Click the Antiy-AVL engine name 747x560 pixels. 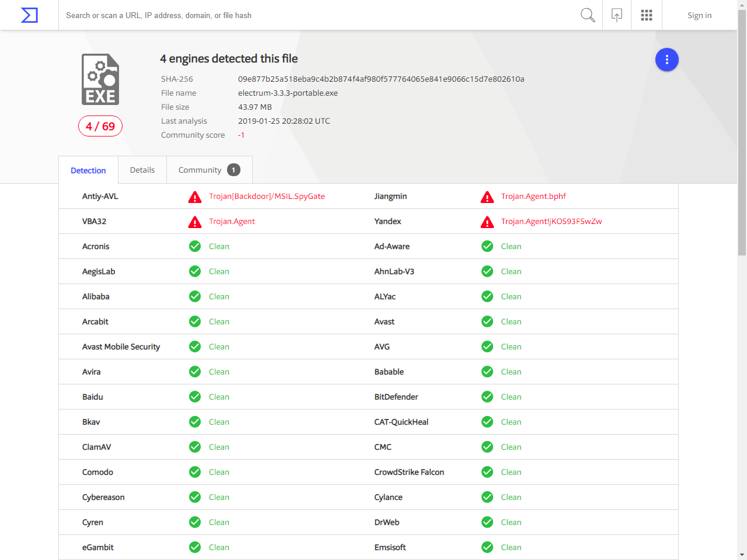pyautogui.click(x=100, y=196)
